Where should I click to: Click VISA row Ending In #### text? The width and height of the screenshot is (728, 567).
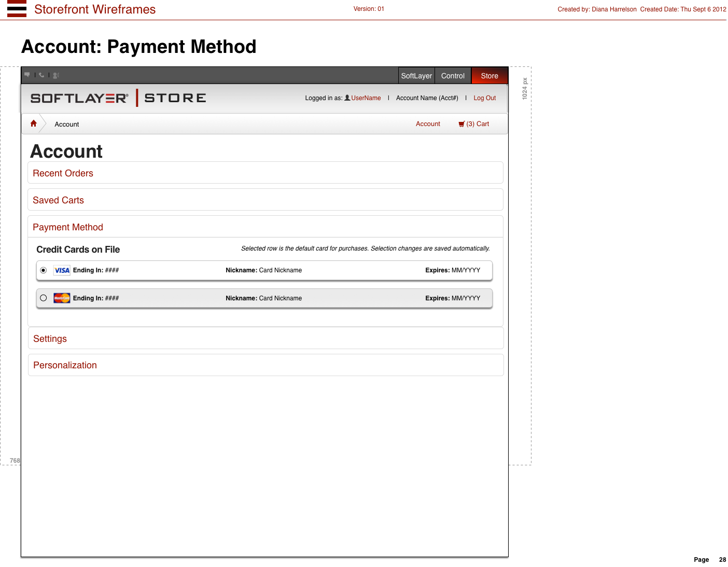click(x=96, y=270)
